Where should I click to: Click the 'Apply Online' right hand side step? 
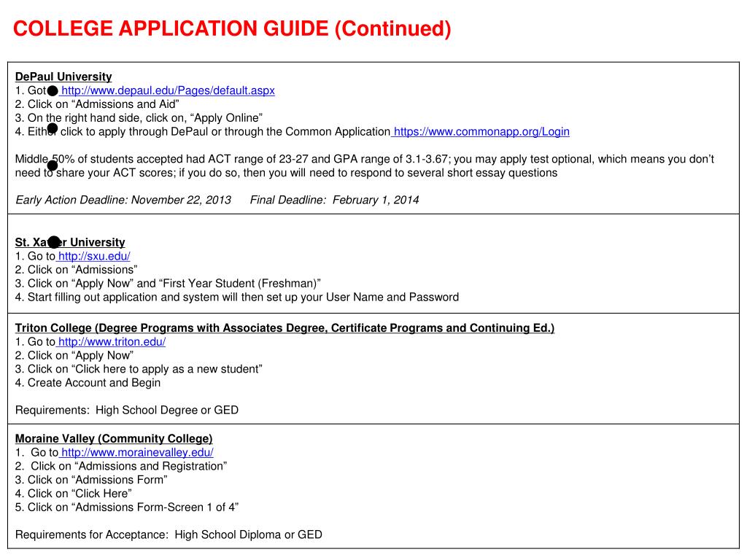pyautogui.click(x=139, y=118)
